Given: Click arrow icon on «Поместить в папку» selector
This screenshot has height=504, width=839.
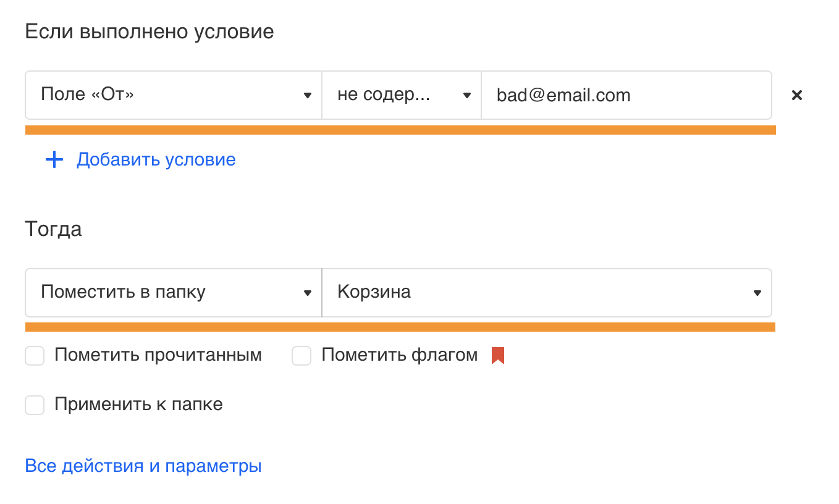Looking at the screenshot, I should [x=307, y=293].
